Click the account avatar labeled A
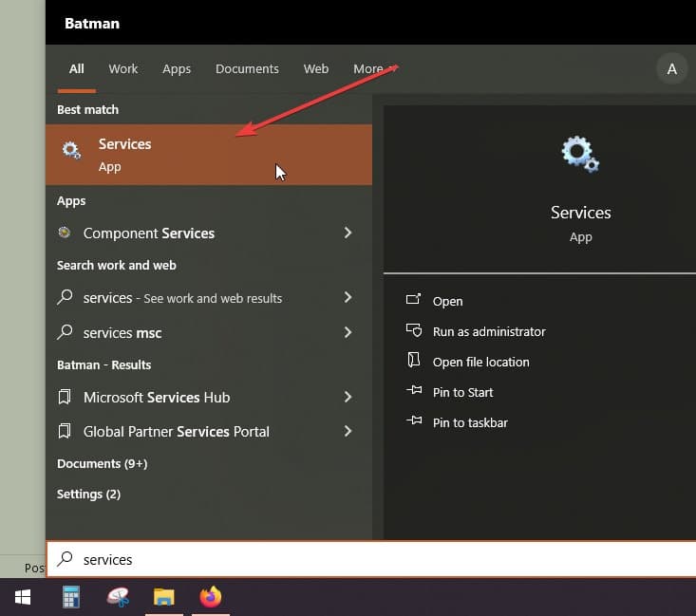Screen dimensions: 696x616 click(671, 68)
